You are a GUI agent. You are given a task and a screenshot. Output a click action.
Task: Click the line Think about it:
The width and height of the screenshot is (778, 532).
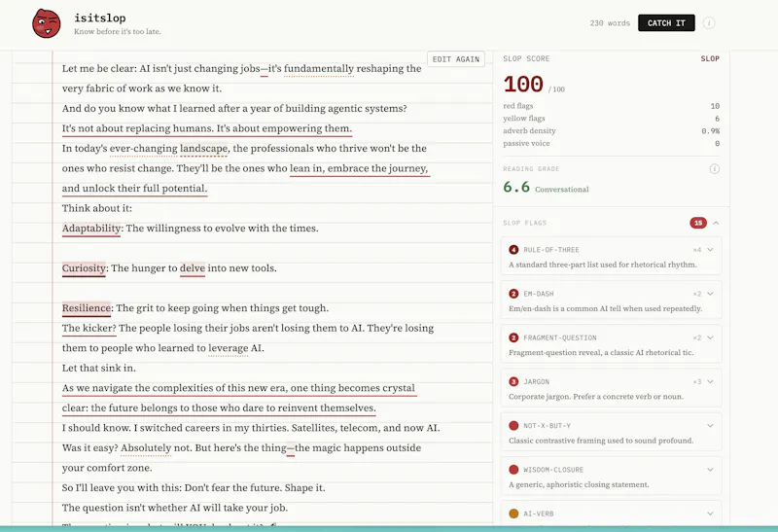[x=96, y=208]
